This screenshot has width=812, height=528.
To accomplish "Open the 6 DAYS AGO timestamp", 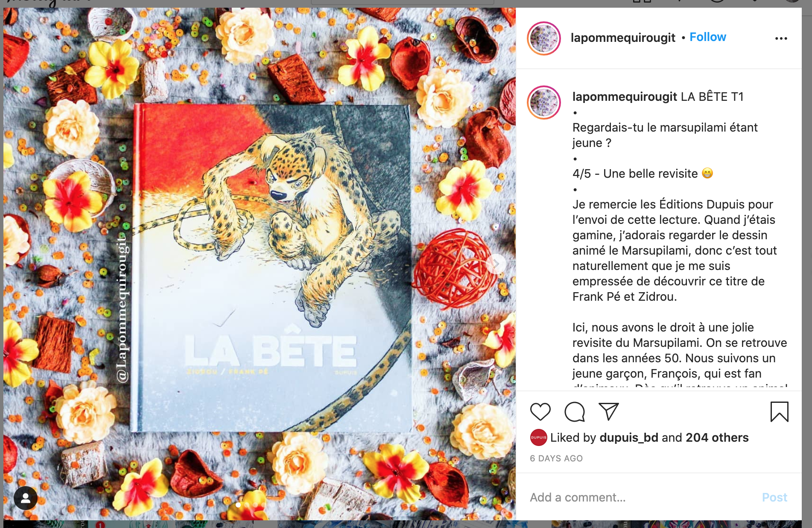I will point(556,458).
